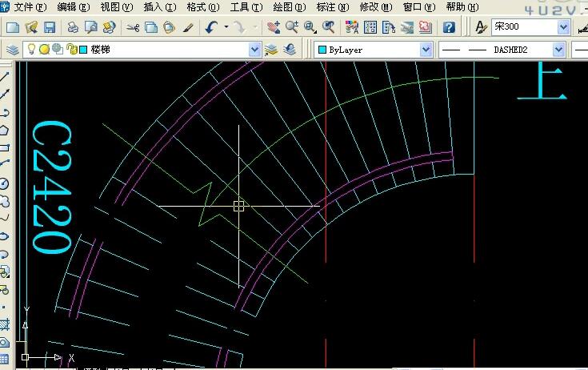Image resolution: width=588 pixels, height=370 pixels.
Task: Open DesignCenter icon
Action: pos(370,27)
